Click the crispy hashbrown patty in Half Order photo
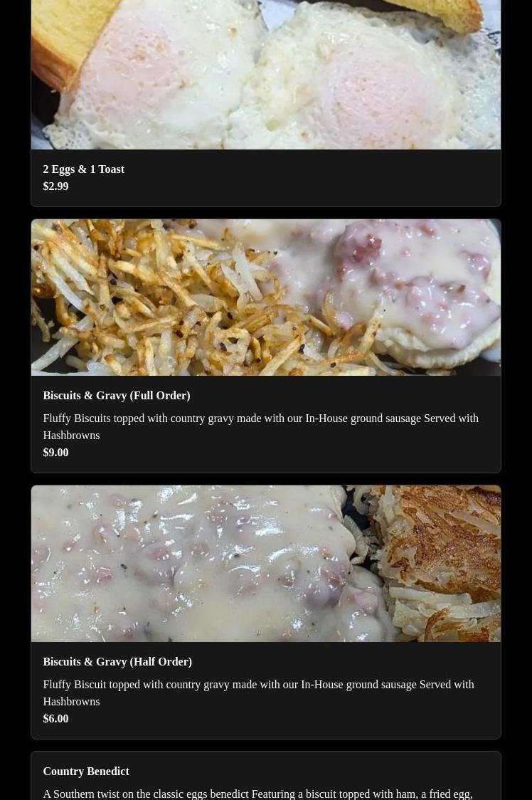The width and height of the screenshot is (532, 800). tap(439, 562)
